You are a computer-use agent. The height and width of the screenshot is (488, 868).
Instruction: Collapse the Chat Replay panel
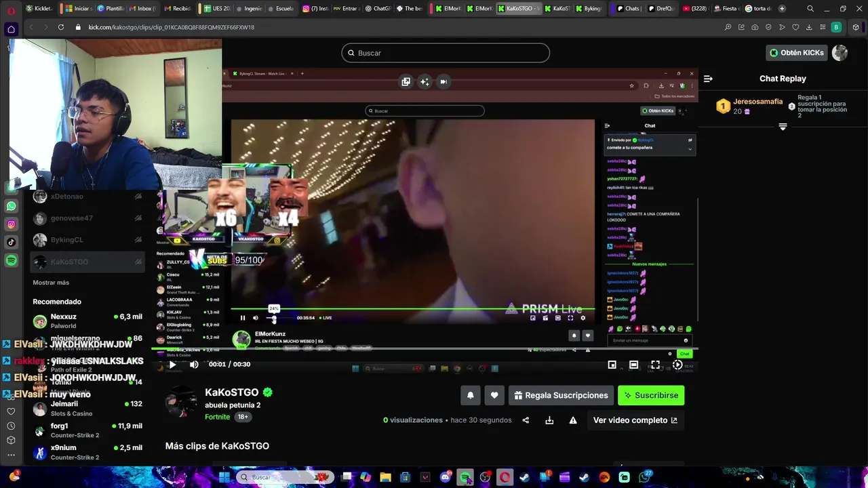tap(708, 79)
